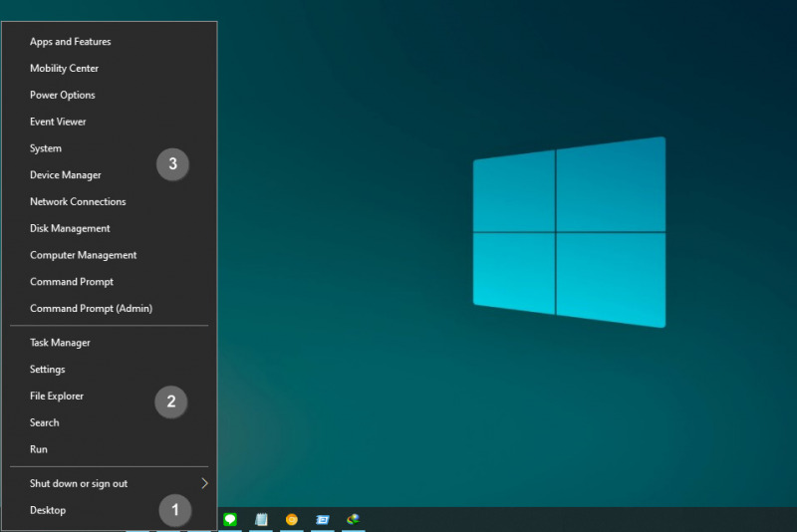Open the Notepad taskbar icon
The height and width of the screenshot is (532, 797).
coord(261,519)
